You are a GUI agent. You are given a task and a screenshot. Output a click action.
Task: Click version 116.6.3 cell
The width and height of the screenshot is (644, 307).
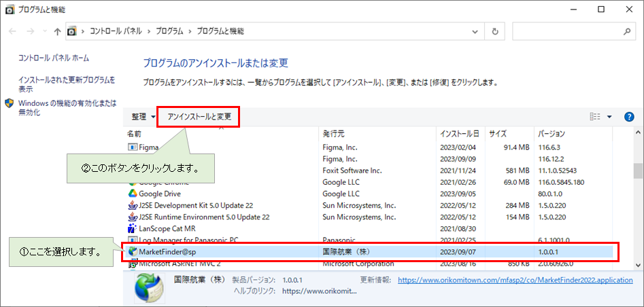click(549, 147)
